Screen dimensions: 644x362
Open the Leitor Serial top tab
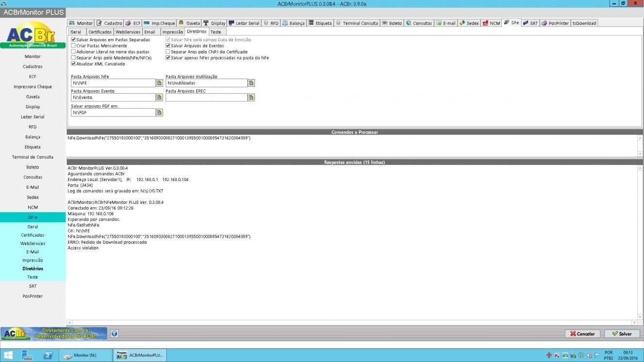[244, 23]
